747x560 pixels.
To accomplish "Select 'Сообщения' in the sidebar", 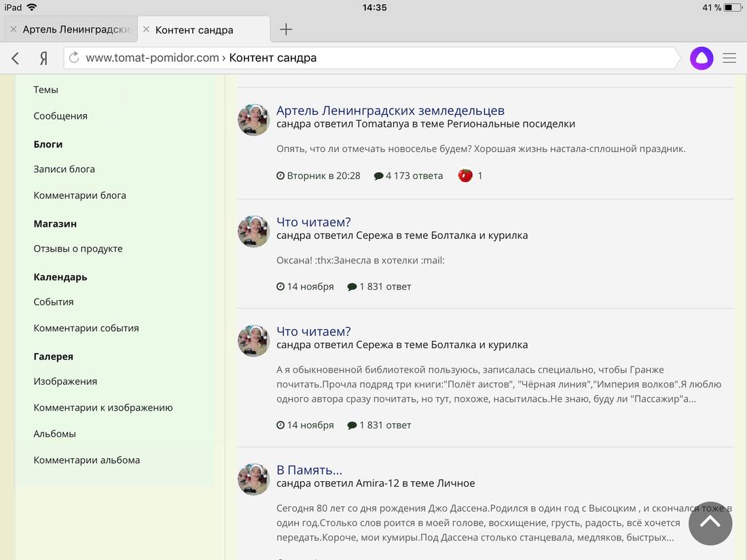I will (x=60, y=116).
